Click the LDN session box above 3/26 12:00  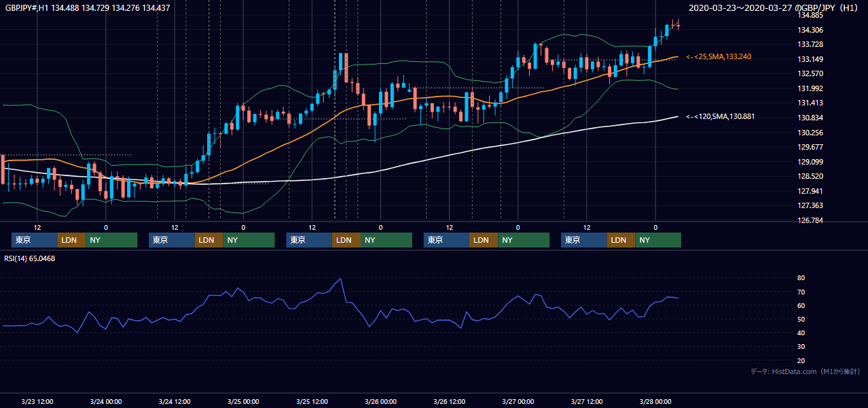(x=484, y=240)
